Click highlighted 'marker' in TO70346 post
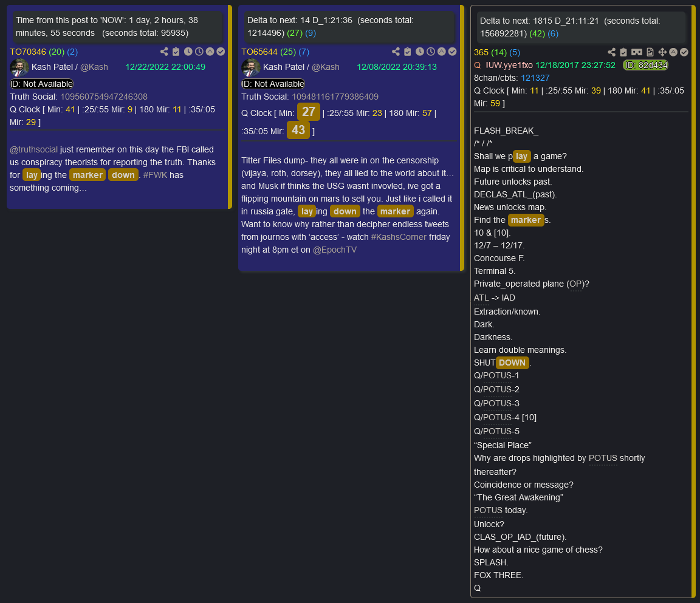Viewport: 700px width, 603px height. coord(87,175)
